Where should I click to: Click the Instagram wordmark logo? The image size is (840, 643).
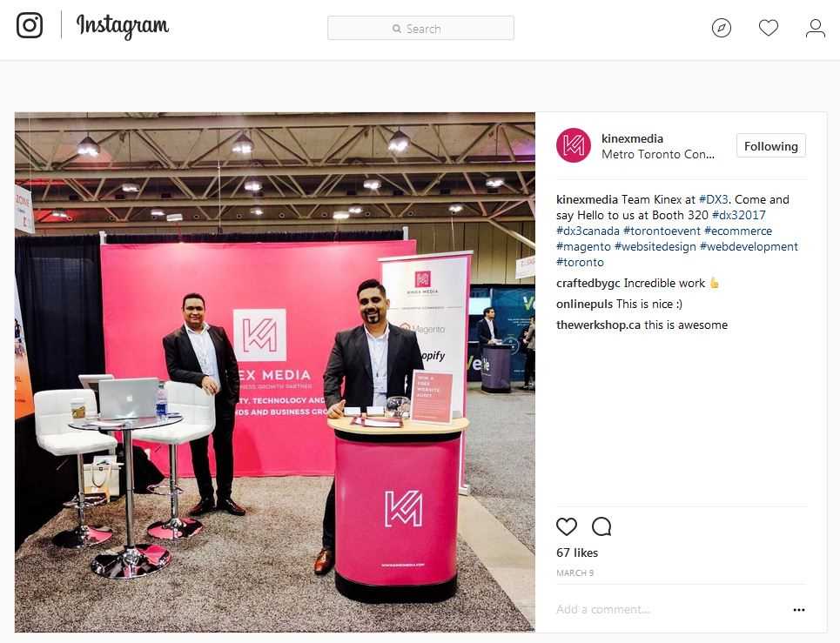122,26
